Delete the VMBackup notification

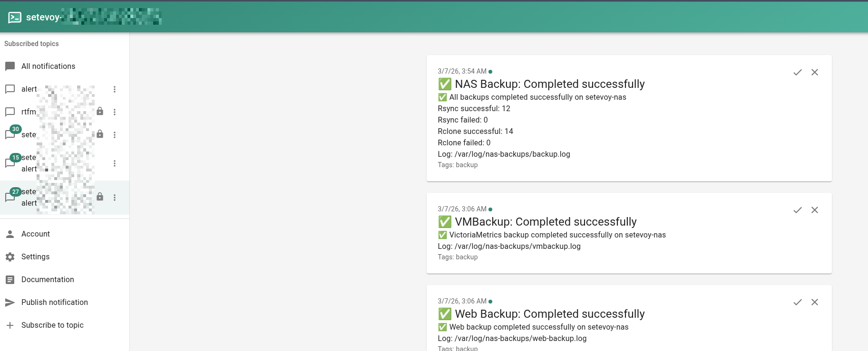(x=815, y=210)
